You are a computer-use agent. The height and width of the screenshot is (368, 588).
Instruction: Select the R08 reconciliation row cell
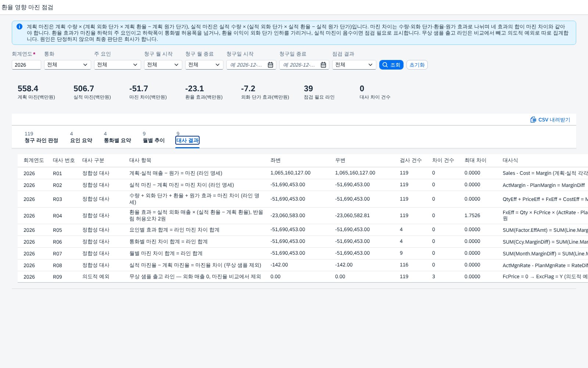(57, 265)
